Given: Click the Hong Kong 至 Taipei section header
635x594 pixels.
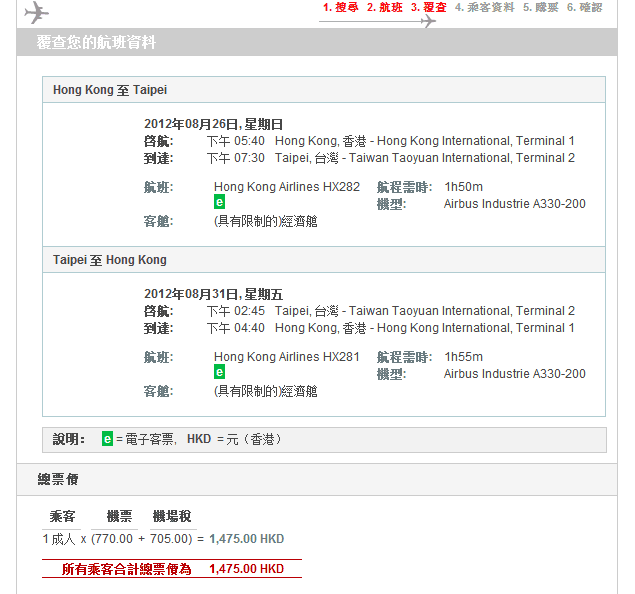Looking at the screenshot, I should pos(110,90).
